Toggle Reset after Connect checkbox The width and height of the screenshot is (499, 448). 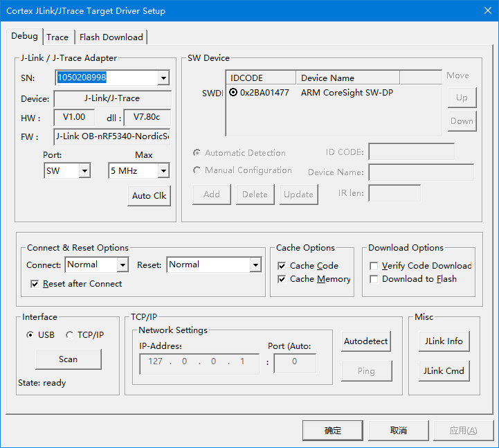(x=35, y=284)
